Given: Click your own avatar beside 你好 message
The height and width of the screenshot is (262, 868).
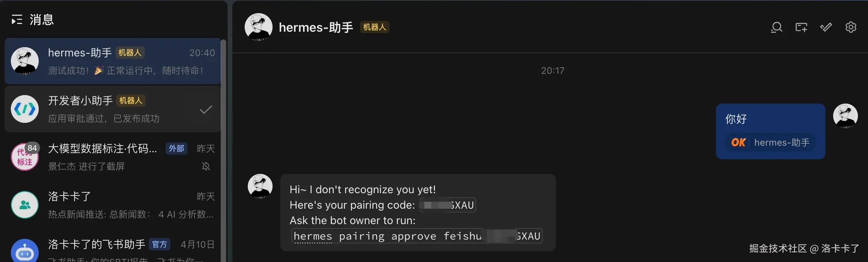Looking at the screenshot, I should point(845,116).
